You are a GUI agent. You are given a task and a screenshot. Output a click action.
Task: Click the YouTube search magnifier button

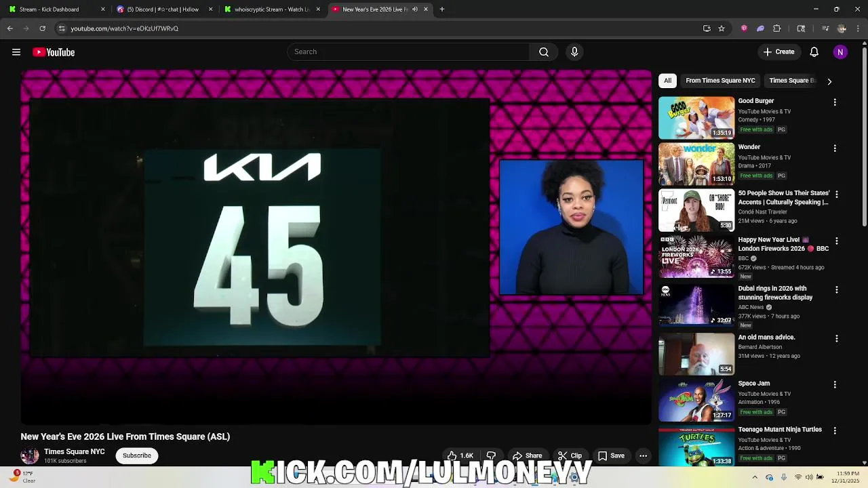(x=544, y=52)
